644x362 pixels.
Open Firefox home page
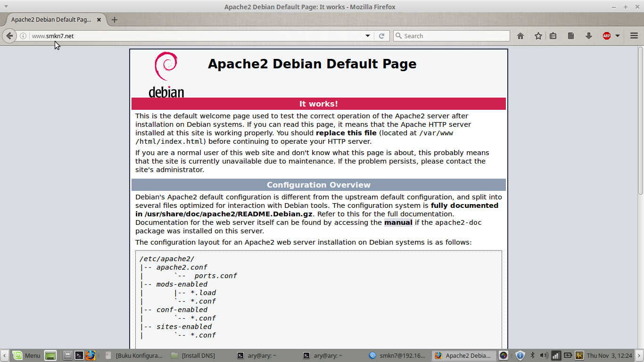tap(520, 36)
